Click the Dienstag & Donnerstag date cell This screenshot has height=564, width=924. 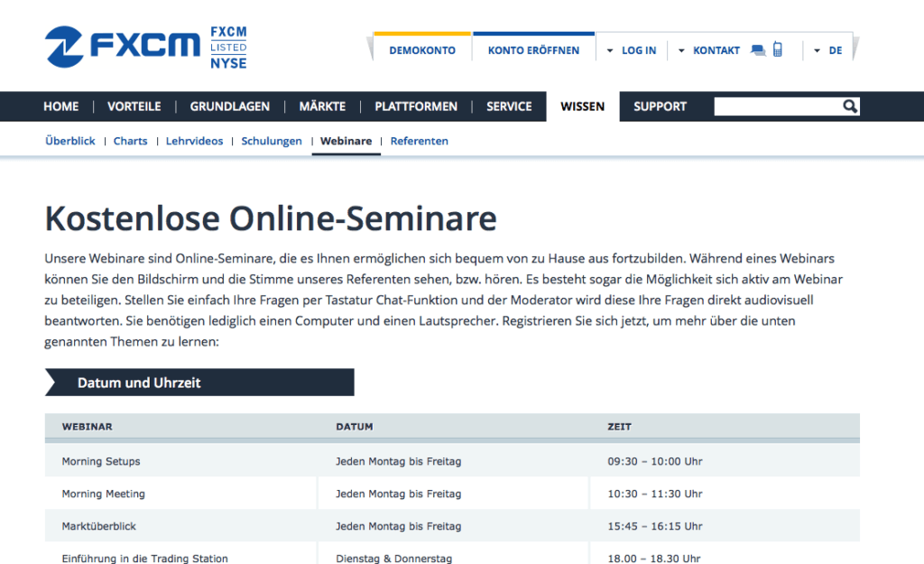tap(394, 558)
